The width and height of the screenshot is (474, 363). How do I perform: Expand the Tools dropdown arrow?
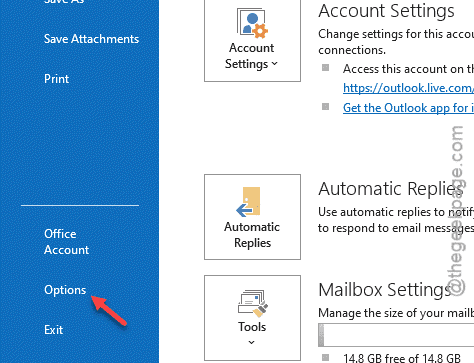pyautogui.click(x=252, y=342)
